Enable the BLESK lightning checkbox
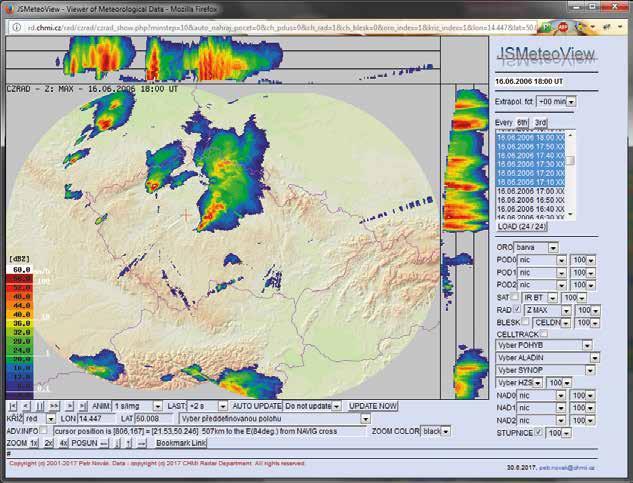 coord(525,322)
